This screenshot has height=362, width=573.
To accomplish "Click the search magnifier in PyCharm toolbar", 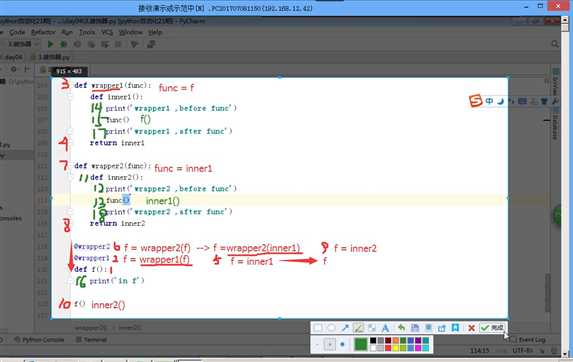I will coord(555,44).
